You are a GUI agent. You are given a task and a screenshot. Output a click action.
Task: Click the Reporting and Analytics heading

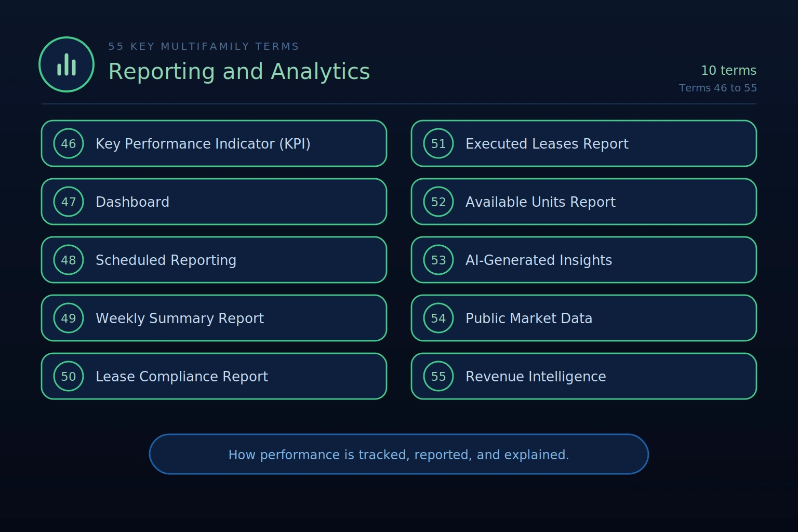[239, 72]
